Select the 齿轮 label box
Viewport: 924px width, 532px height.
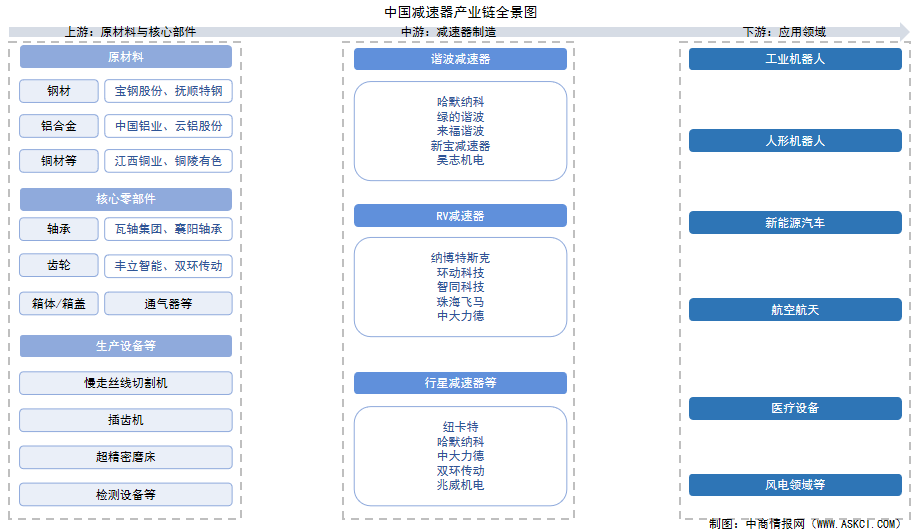(59, 265)
